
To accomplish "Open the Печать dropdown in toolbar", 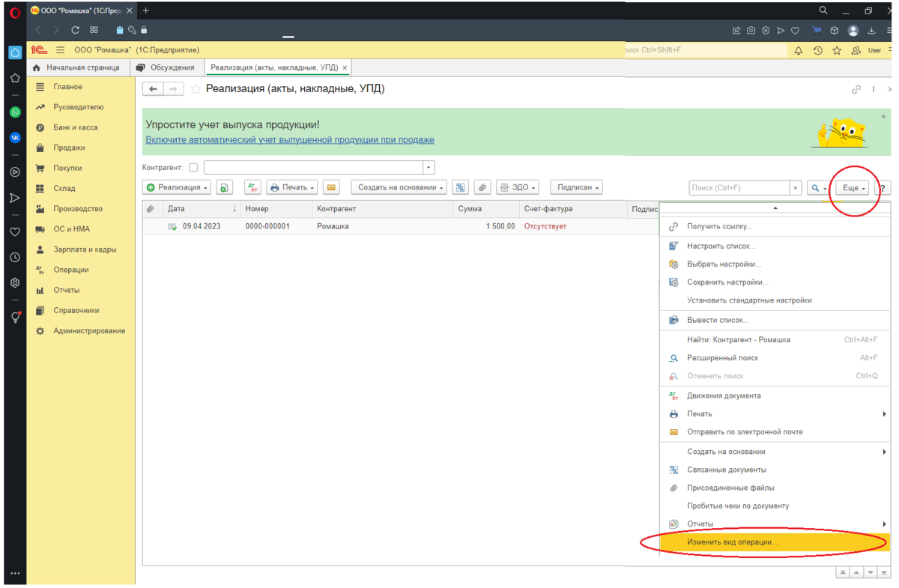I will (291, 187).
